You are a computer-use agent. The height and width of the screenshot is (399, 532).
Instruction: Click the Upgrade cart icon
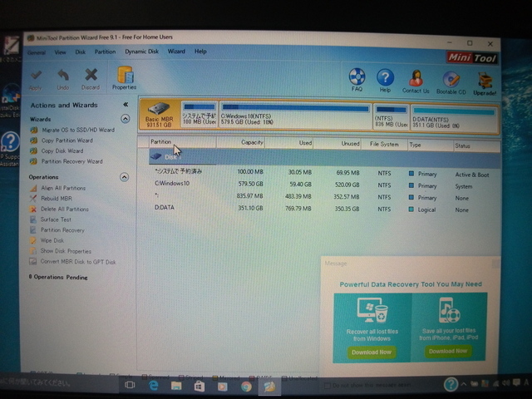485,81
